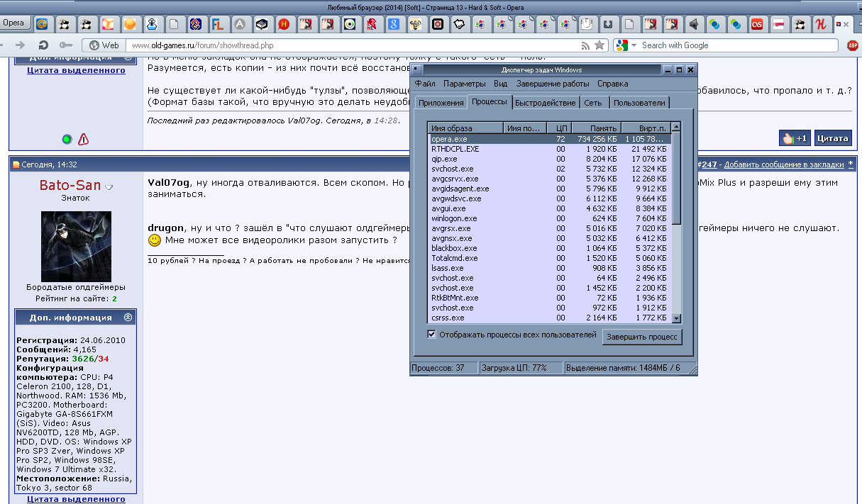Report the post via warning triangle icon

point(84,140)
